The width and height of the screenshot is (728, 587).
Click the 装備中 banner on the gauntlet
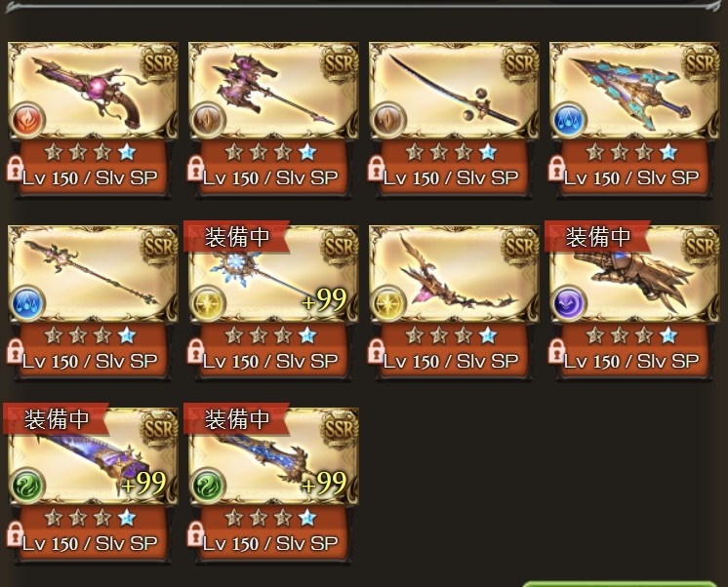(x=597, y=237)
